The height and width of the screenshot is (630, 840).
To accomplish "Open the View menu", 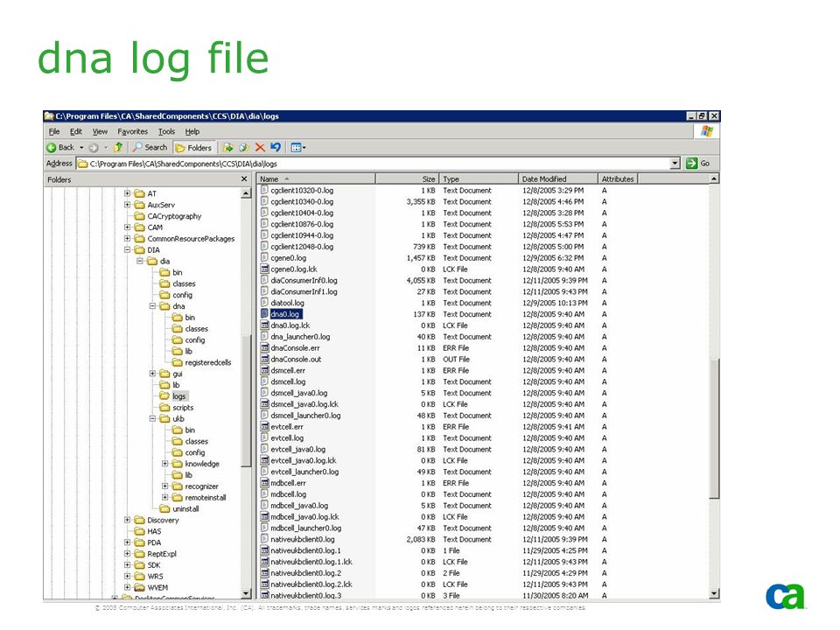I will click(100, 131).
